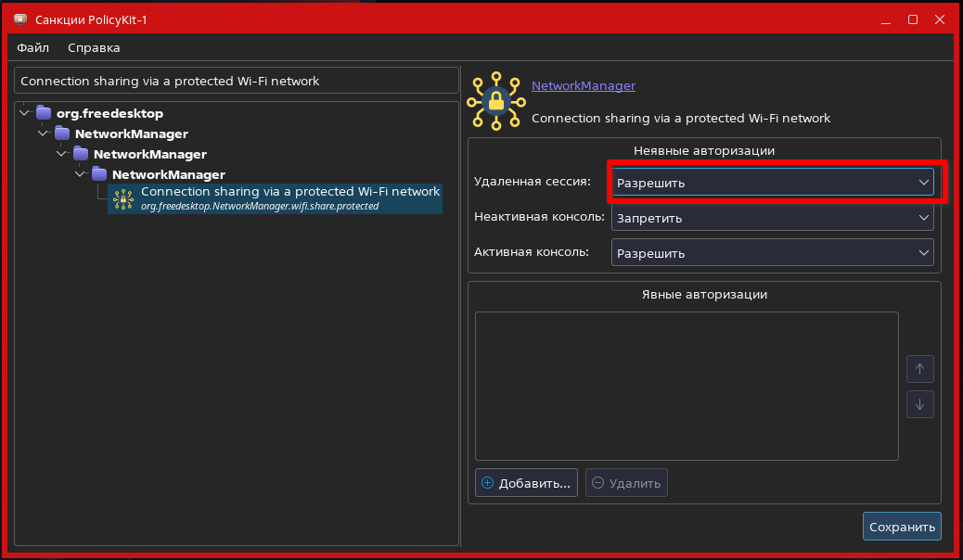Click the Сохранить button
The width and height of the screenshot is (963, 560).
pos(902,527)
